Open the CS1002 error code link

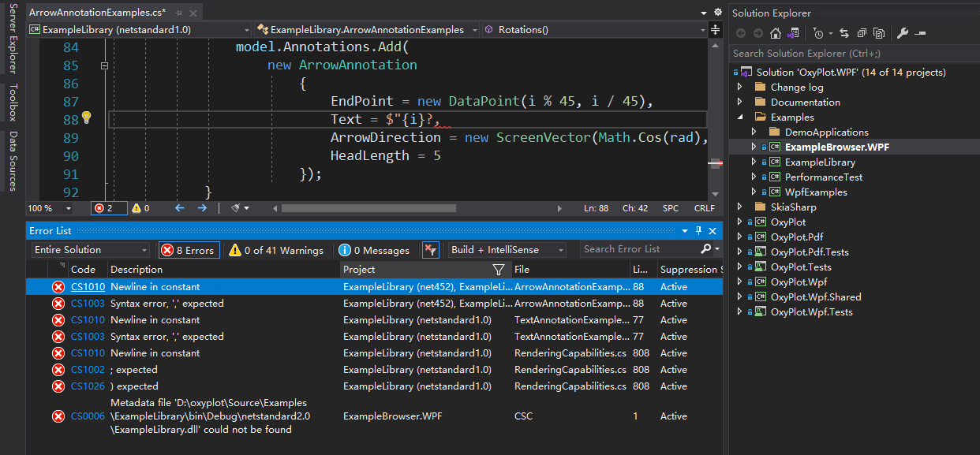pyautogui.click(x=88, y=370)
